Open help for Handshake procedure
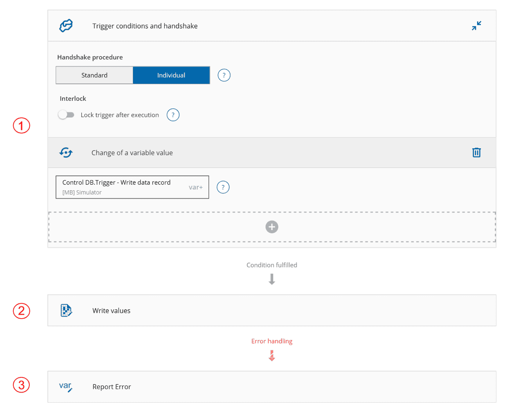Viewport: 511px width, 420px height. (224, 75)
